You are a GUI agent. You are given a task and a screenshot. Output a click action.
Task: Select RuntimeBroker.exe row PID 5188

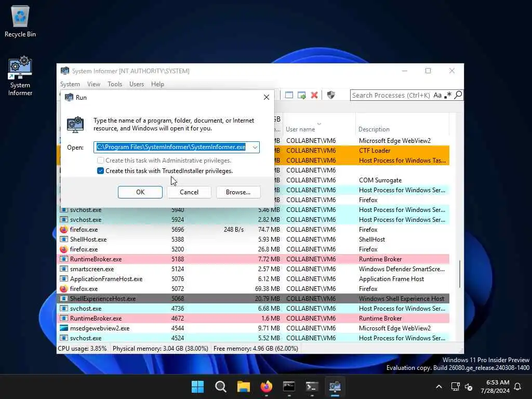click(254, 259)
